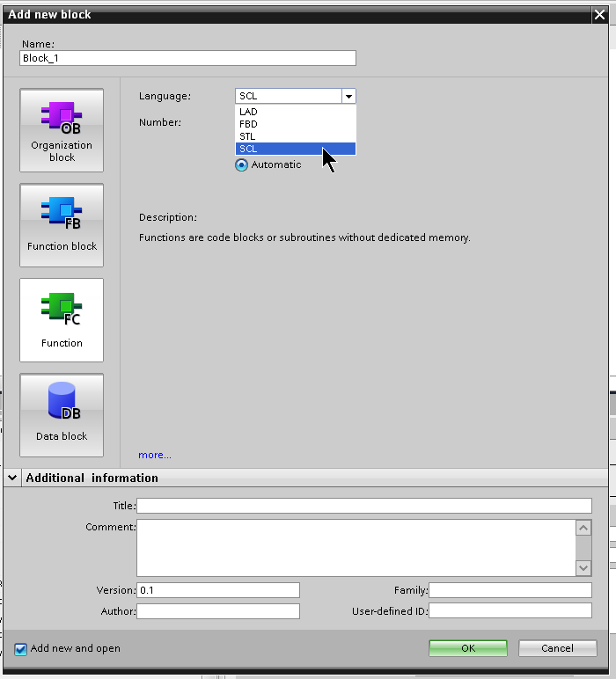Click into the Title field
The height and width of the screenshot is (679, 616).
(x=364, y=506)
